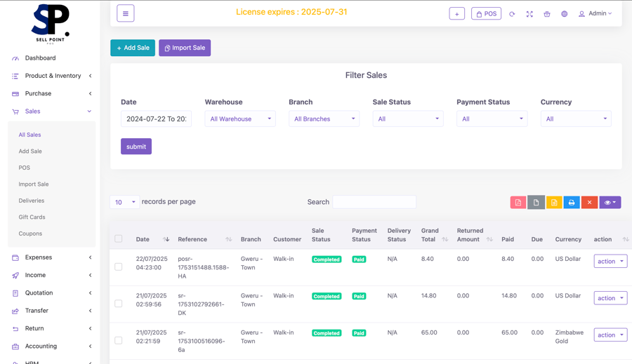Open the Warehouse filter dropdown

point(240,119)
